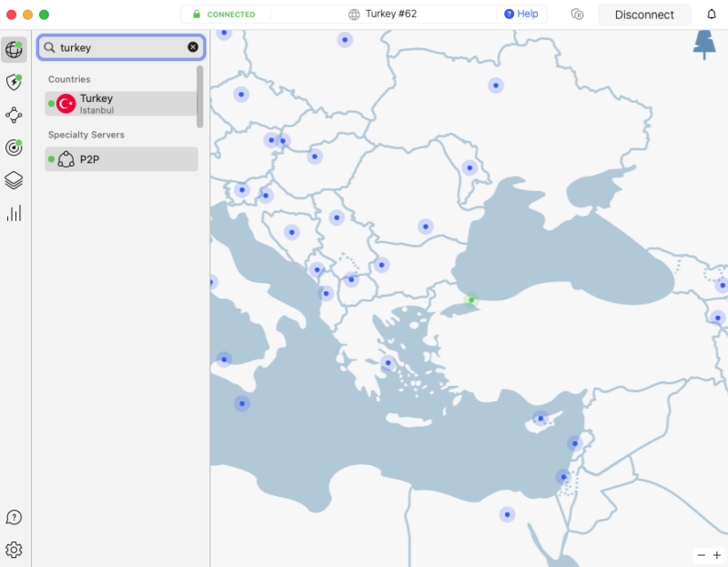This screenshot has height=567, width=728.
Task: Click the server list scrollbar
Action: [199, 96]
